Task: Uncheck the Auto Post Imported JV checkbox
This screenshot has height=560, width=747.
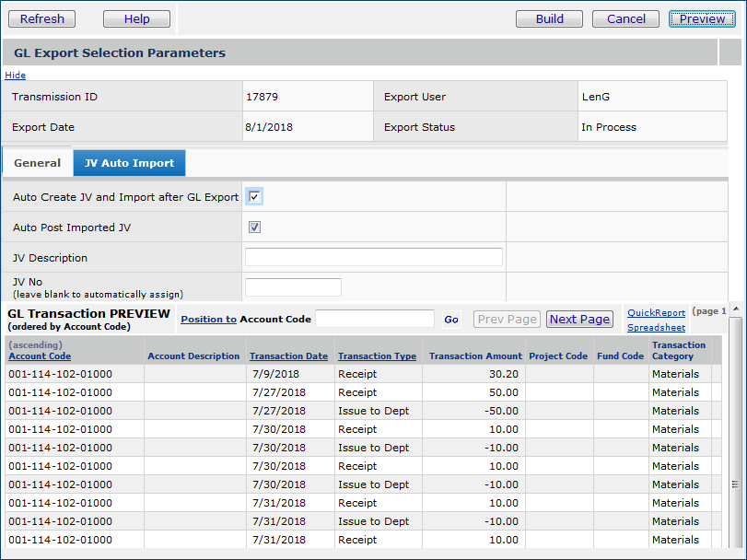Action: (x=254, y=227)
